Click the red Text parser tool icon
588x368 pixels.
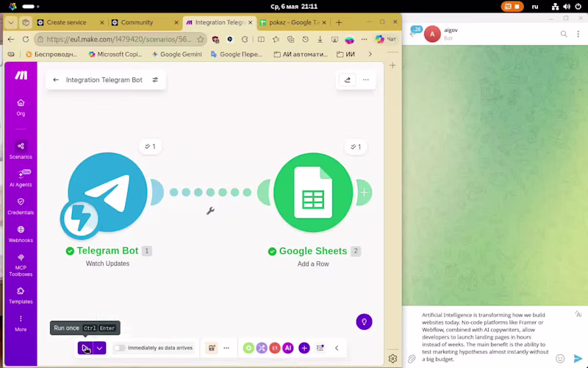tap(275, 348)
